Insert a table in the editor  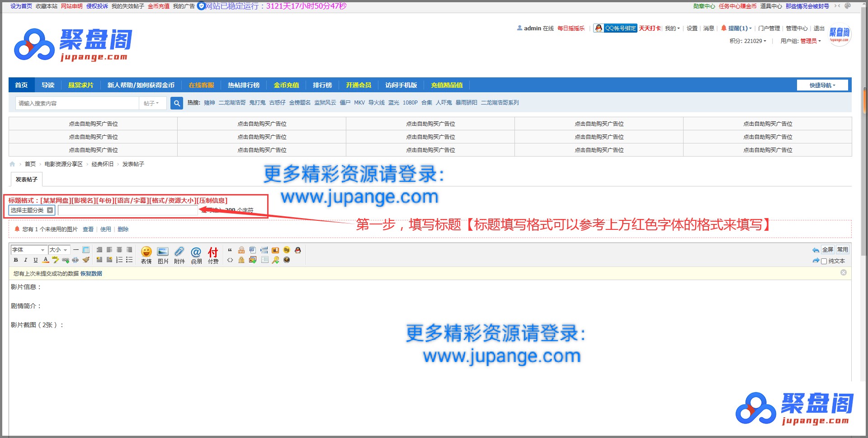pos(86,250)
